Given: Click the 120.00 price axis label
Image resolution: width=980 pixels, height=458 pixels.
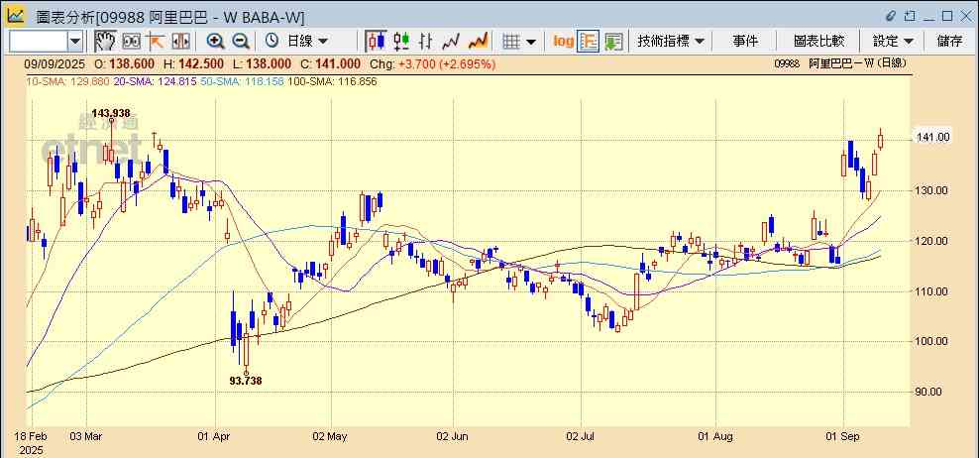Looking at the screenshot, I should click(x=933, y=241).
